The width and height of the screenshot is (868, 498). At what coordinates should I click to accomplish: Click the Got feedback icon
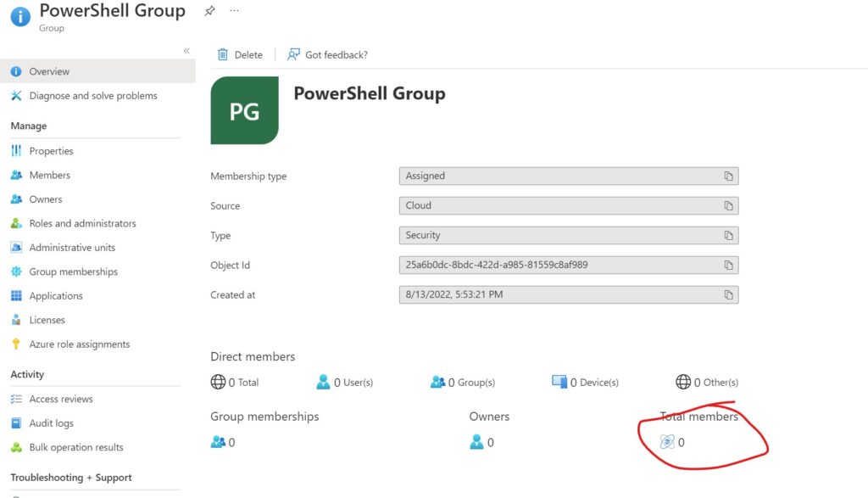click(293, 54)
